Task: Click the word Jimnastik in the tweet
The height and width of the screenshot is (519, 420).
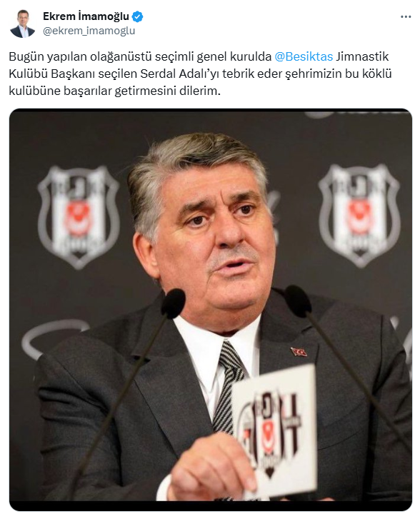Action: click(362, 56)
